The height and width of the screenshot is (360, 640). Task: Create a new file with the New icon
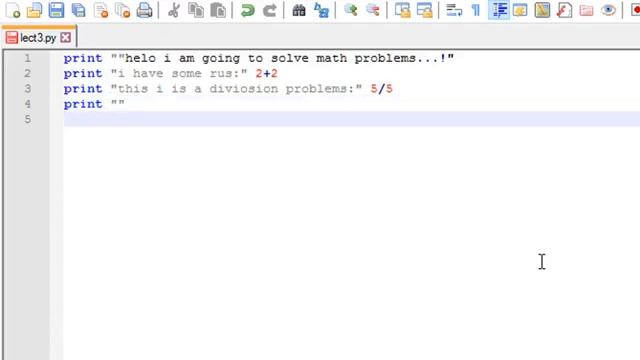coord(13,10)
